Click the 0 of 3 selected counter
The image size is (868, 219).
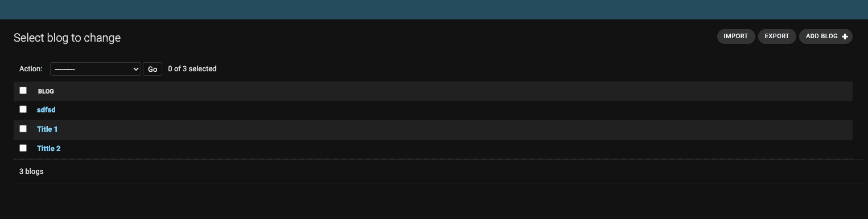[x=192, y=69]
